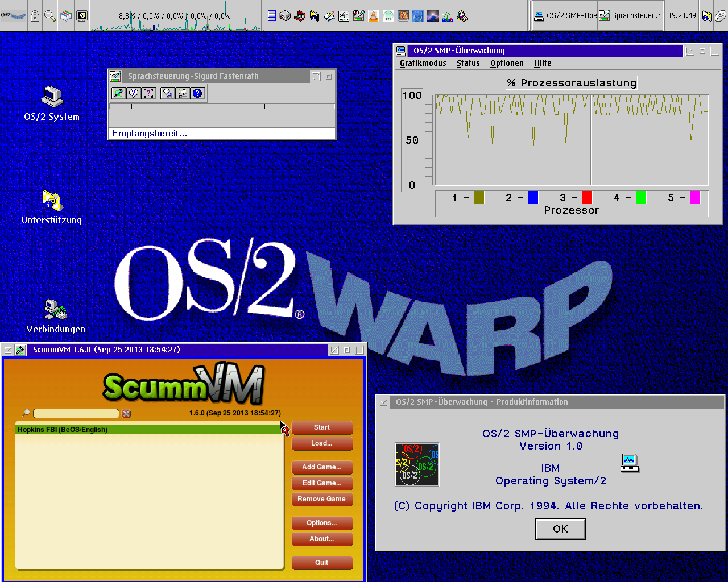Open the Status menu in SMP-Überwachung
Screen dimensions: 728x582
[x=468, y=63]
